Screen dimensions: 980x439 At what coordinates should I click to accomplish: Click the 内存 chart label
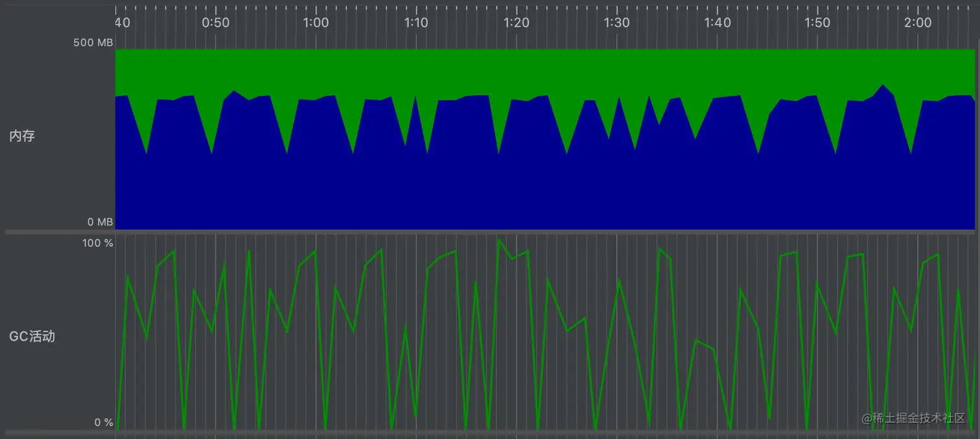point(22,136)
